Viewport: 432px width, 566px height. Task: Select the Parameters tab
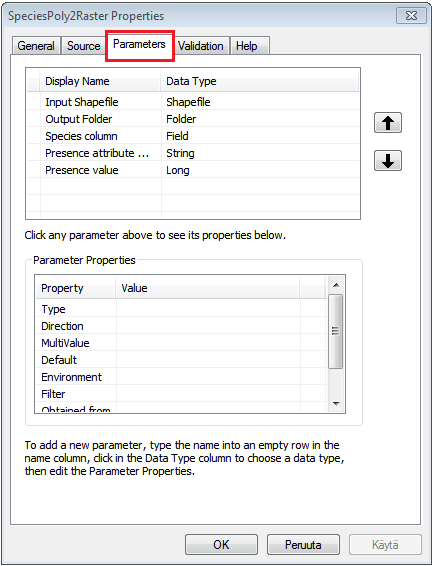[x=140, y=45]
